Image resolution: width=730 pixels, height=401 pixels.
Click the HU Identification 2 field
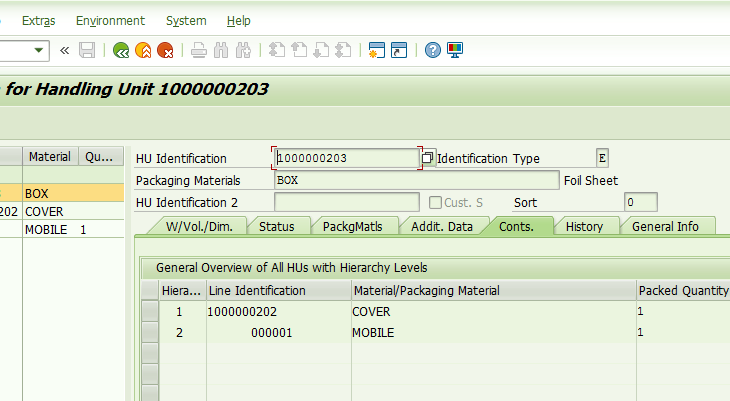pos(347,202)
